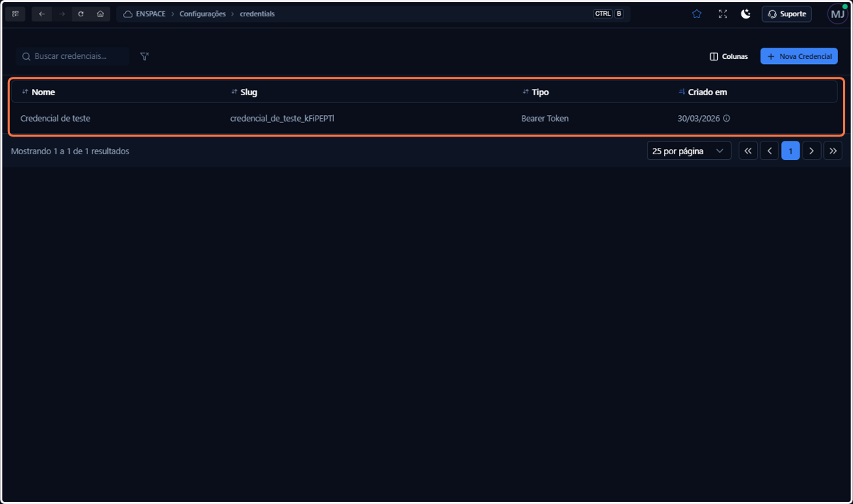The image size is (853, 504).
Task: Jump to last page double chevron
Action: (833, 151)
